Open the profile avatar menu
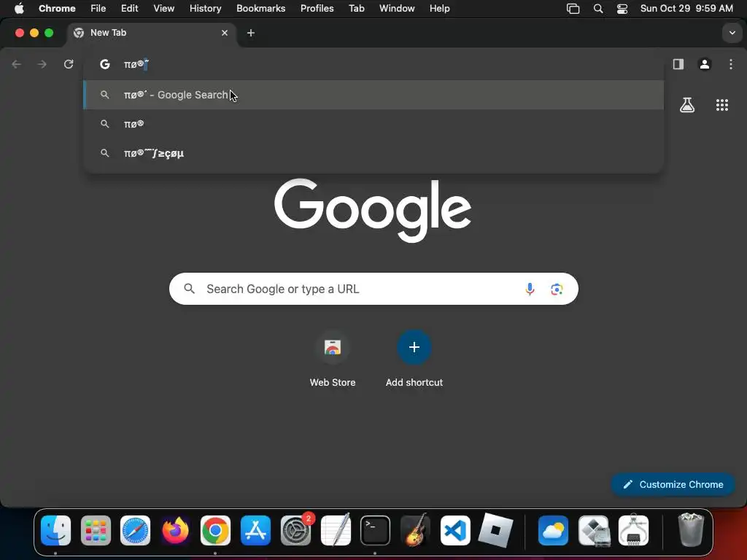Screen dimensions: 747x560 click(x=705, y=64)
